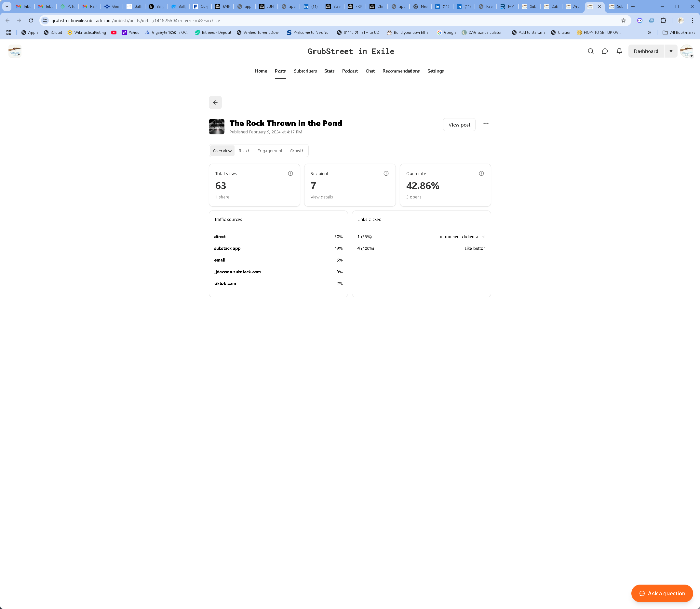Screen dimensions: 700x609
Task: Open the Ask a question chat widget
Action: coord(662,593)
